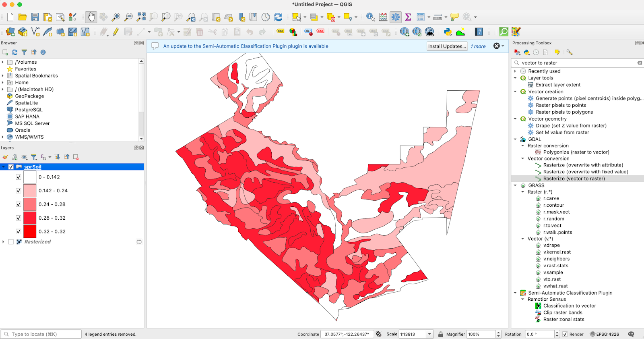The image size is (644, 339).
Task: Enable the Rasterized layer checkbox
Action: [x=11, y=242]
